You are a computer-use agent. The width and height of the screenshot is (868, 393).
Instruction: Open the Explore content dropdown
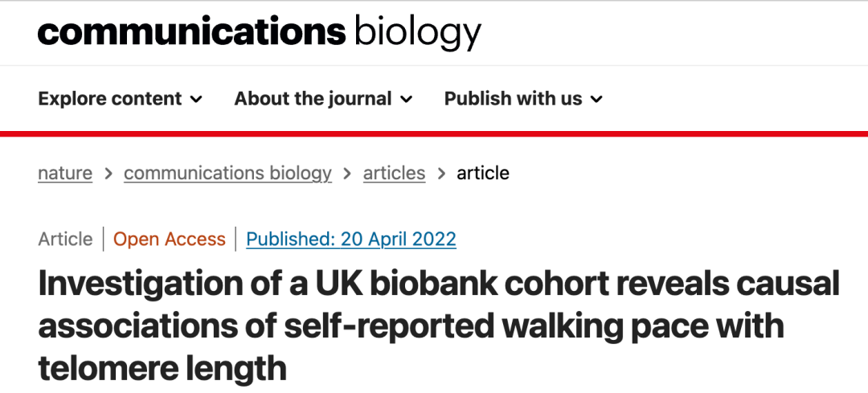pyautogui.click(x=120, y=99)
